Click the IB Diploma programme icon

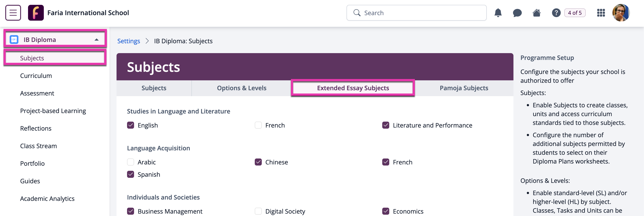click(x=14, y=40)
